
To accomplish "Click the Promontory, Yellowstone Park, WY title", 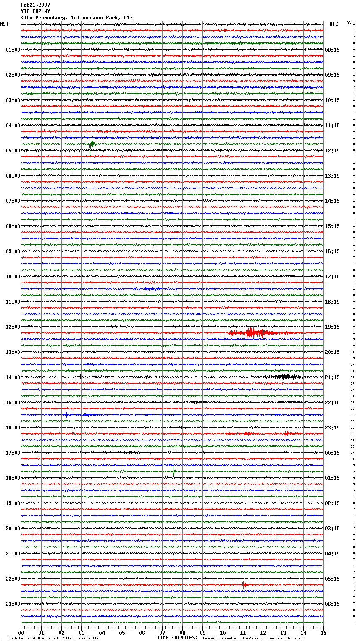I will tap(76, 18).
